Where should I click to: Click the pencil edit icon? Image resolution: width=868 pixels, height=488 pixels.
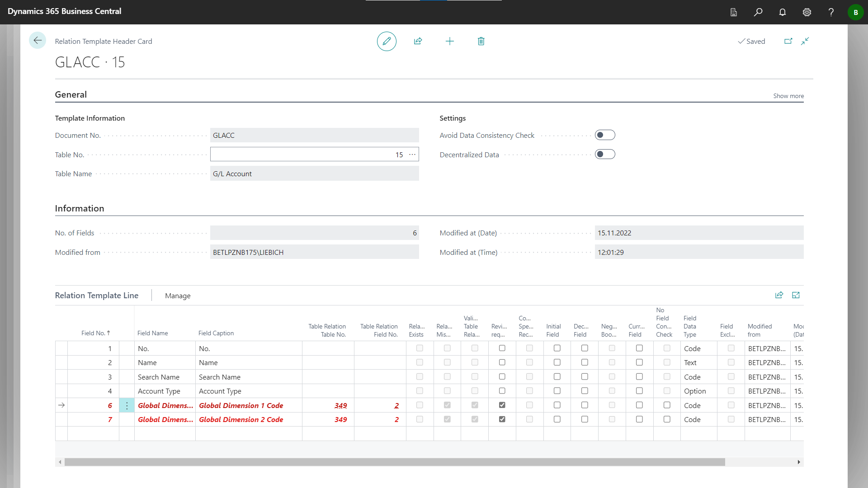(x=387, y=41)
